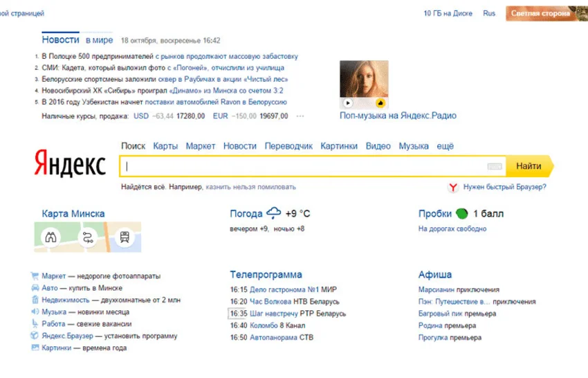588x378 pixels.
Task: Open the Rus language selector
Action: [489, 13]
